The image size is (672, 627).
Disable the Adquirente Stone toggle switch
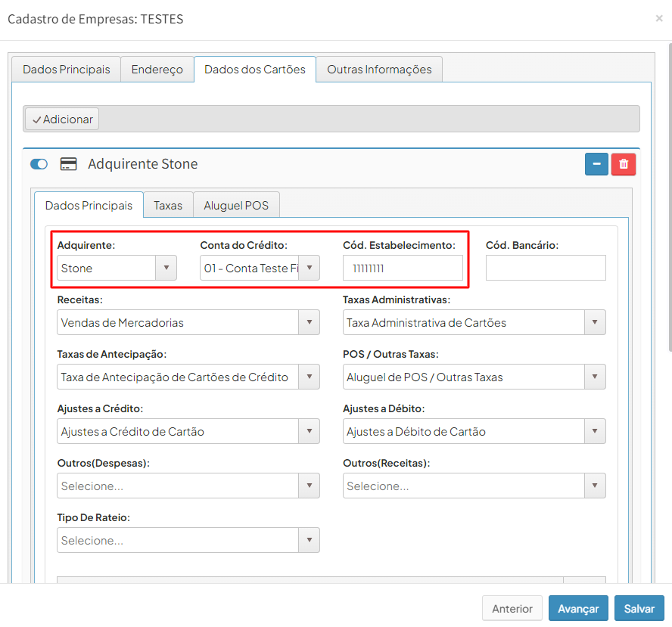pyautogui.click(x=39, y=163)
